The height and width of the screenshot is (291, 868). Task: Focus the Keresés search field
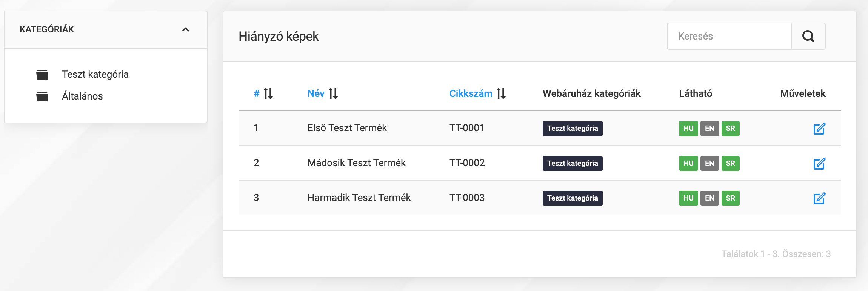pyautogui.click(x=729, y=36)
